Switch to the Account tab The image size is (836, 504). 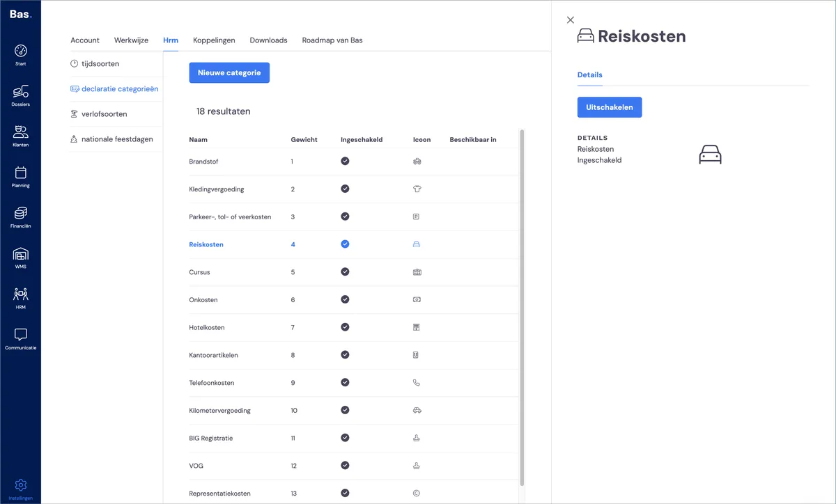(85, 40)
